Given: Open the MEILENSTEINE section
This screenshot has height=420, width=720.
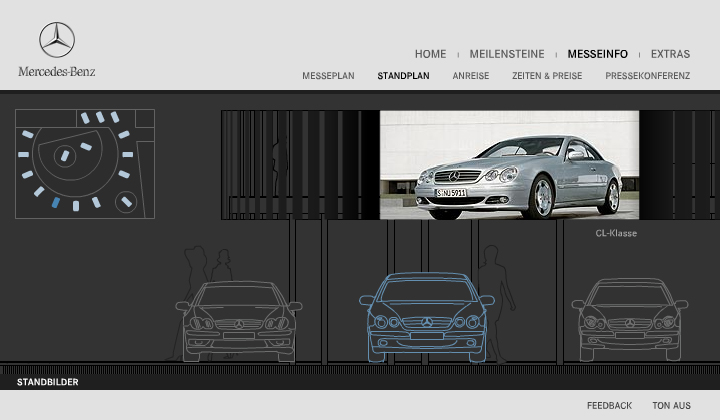Looking at the screenshot, I should [x=507, y=54].
